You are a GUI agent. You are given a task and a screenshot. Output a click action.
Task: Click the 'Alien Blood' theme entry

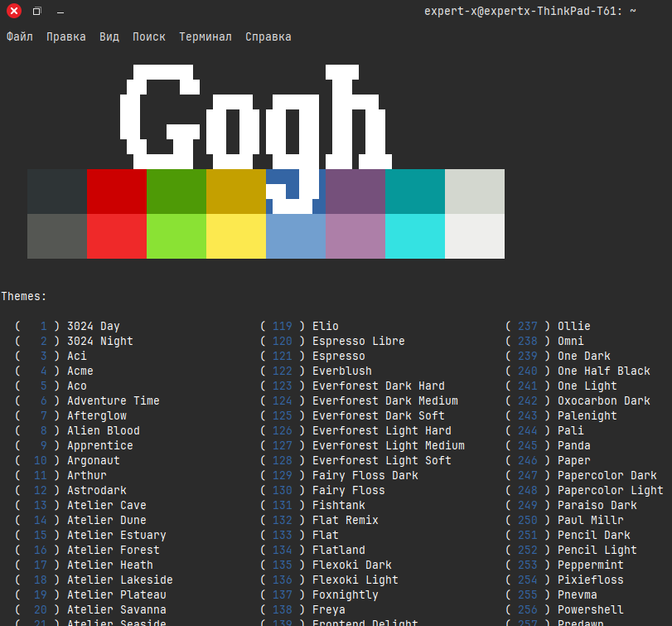(x=104, y=430)
